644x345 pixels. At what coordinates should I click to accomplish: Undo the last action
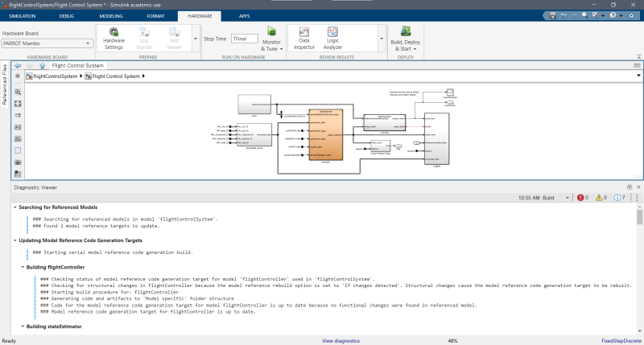(563, 15)
